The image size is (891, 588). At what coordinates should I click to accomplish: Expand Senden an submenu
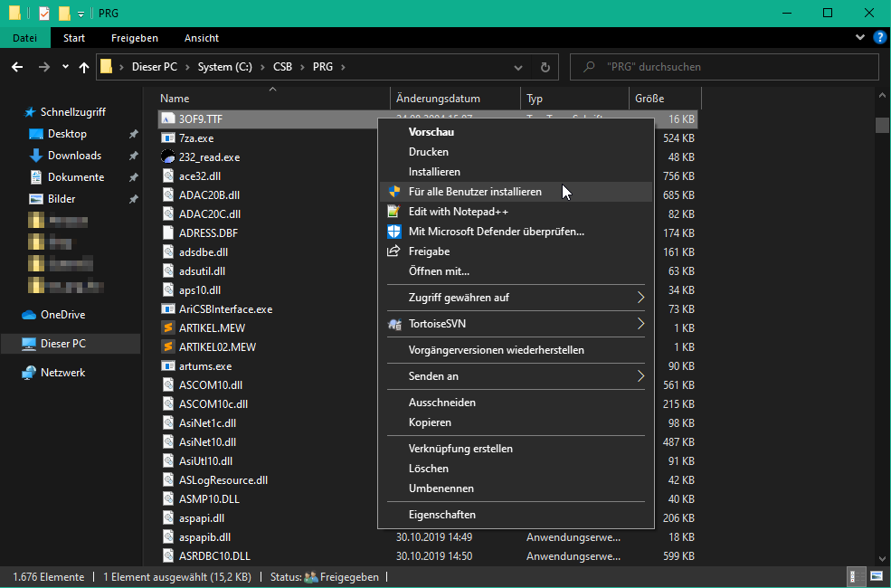tap(516, 376)
